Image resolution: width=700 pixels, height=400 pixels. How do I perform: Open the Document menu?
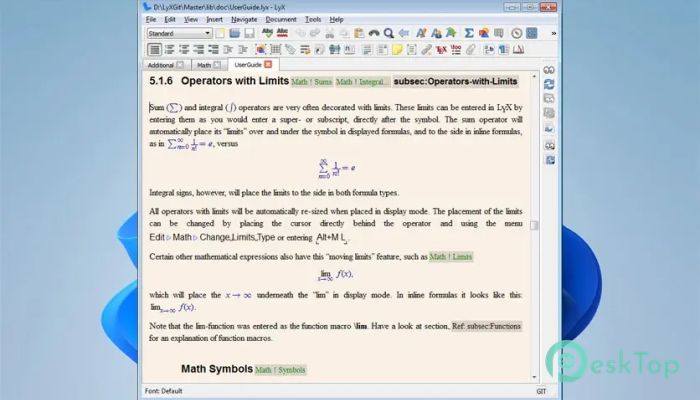point(281,20)
